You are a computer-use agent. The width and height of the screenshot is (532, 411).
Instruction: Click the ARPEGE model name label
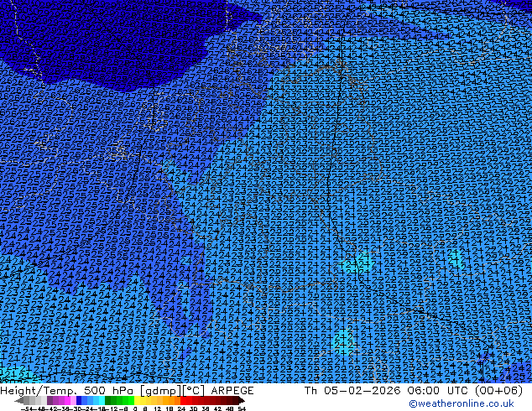point(232,391)
